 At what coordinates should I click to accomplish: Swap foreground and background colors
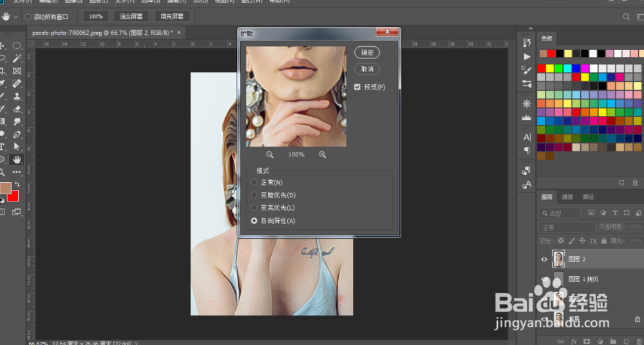(17, 185)
